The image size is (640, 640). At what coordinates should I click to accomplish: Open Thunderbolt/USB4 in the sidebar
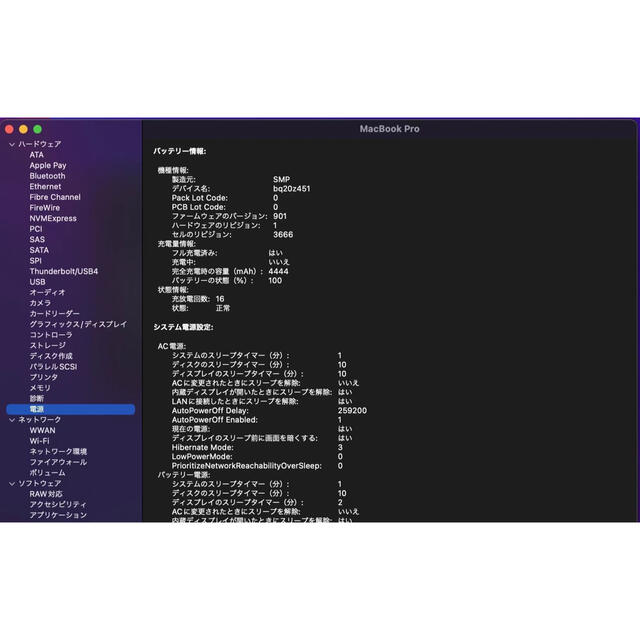click(x=64, y=271)
